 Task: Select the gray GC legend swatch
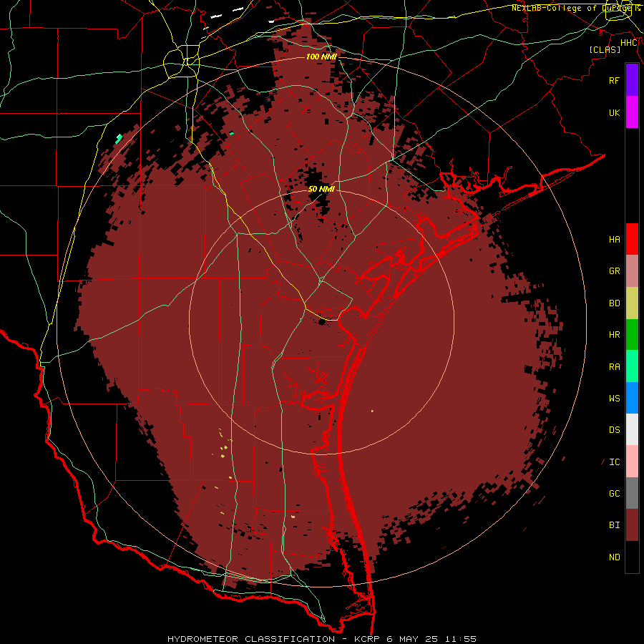coord(632,493)
